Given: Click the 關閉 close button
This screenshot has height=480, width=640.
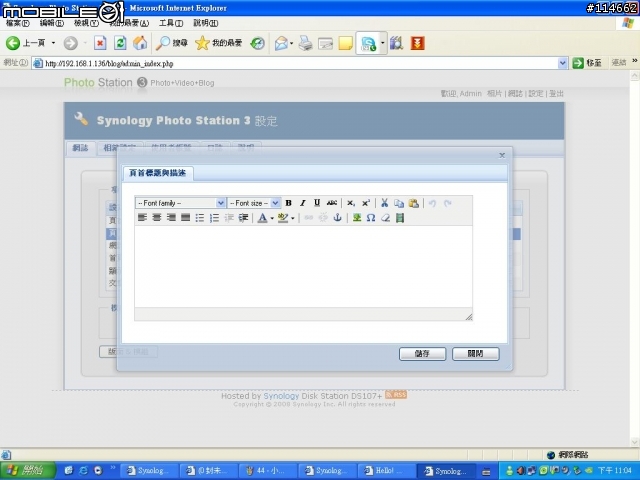Looking at the screenshot, I should click(x=476, y=353).
